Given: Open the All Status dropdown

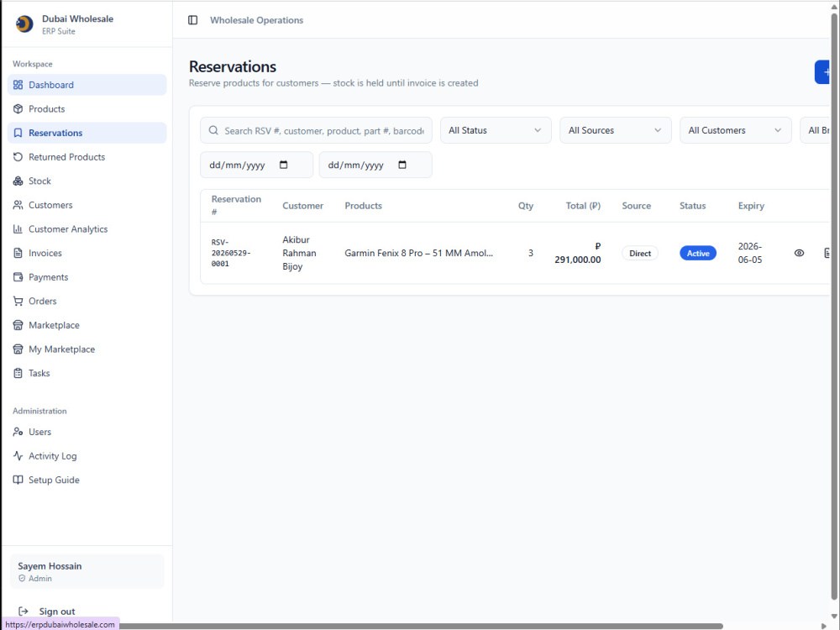Looking at the screenshot, I should point(496,130).
